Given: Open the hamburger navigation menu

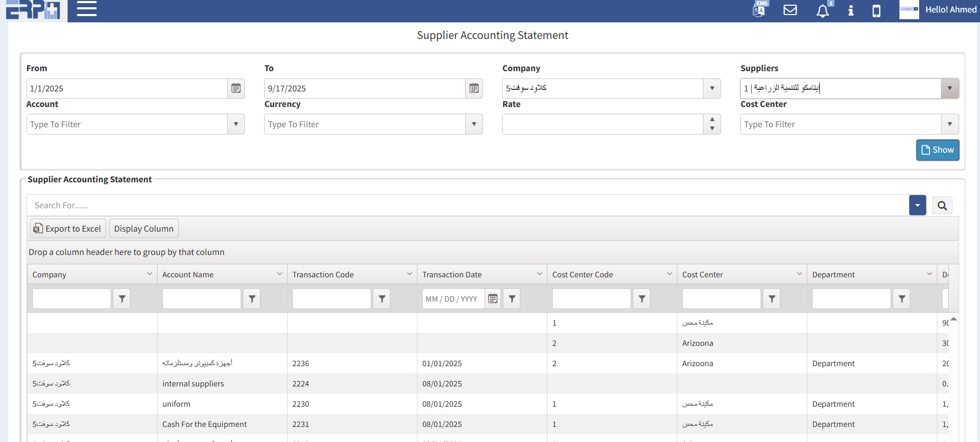Looking at the screenshot, I should coord(87,9).
